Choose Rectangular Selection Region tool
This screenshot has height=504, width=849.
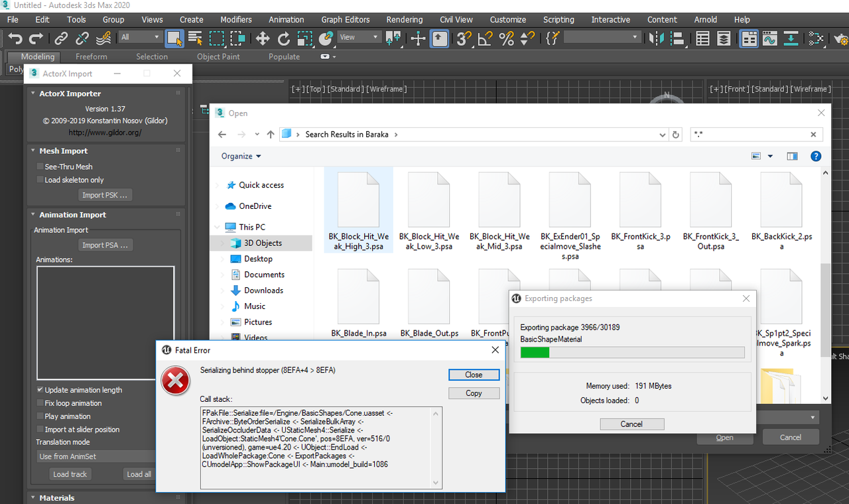tap(217, 38)
